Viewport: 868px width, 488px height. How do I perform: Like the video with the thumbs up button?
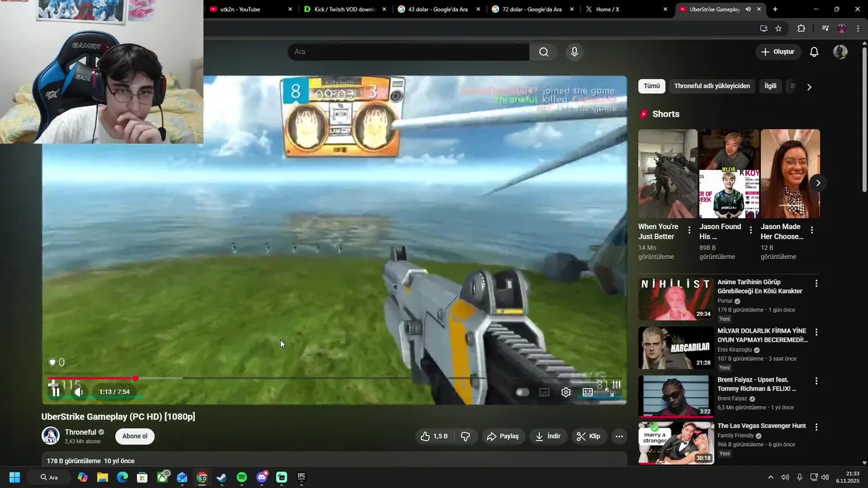[x=434, y=436]
